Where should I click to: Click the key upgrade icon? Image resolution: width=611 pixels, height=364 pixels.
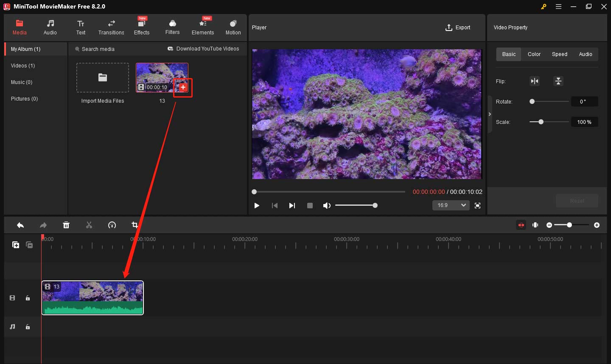(x=544, y=6)
